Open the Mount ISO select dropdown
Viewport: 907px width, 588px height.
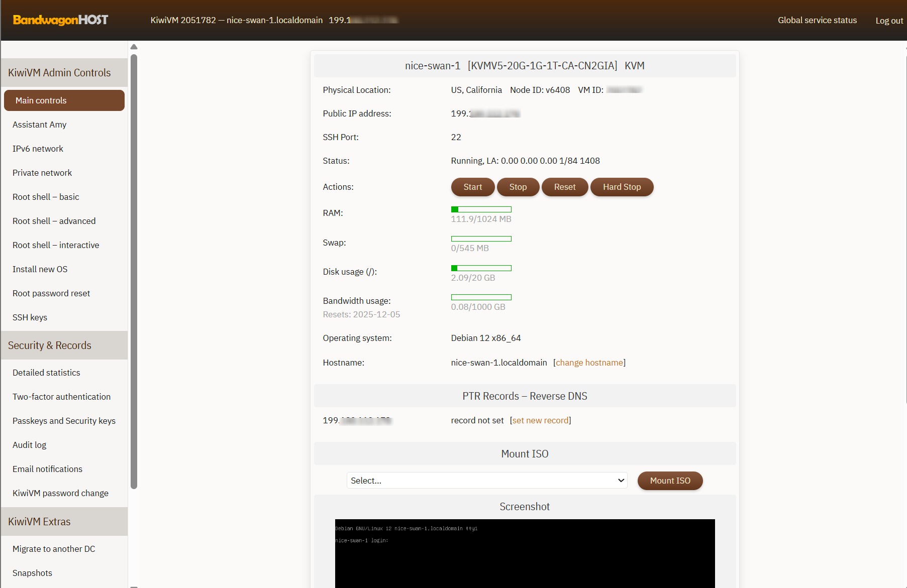[486, 481]
